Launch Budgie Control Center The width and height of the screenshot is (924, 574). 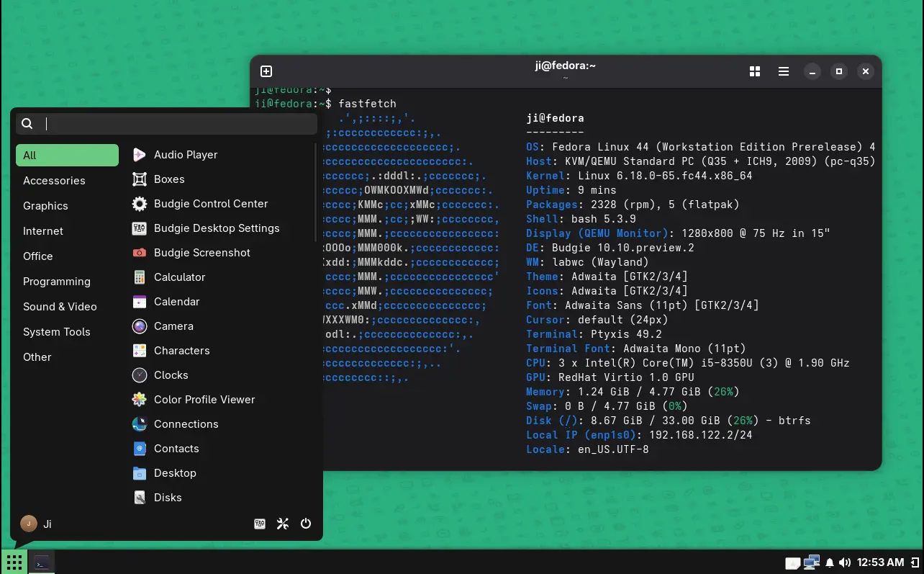tap(210, 204)
